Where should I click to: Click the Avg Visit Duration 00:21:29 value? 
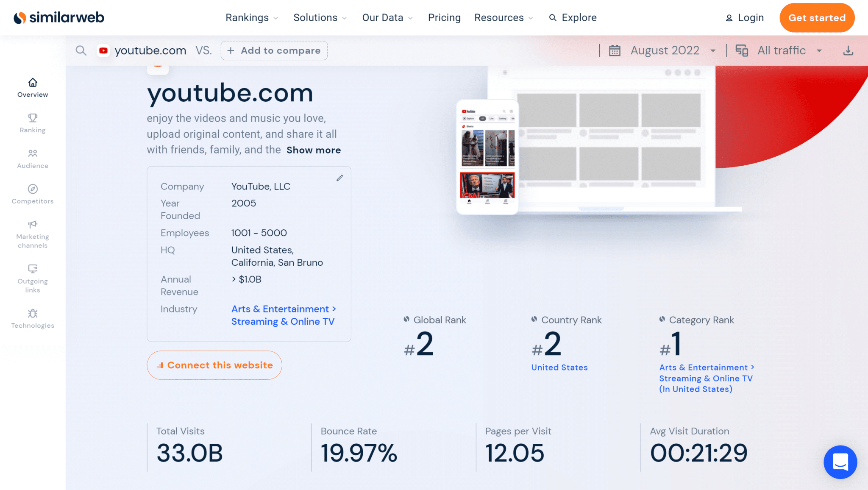click(x=699, y=453)
